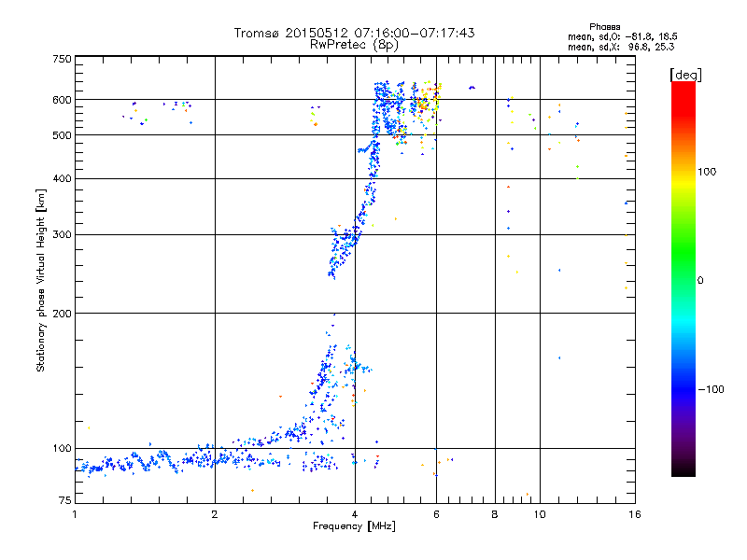
Task: Click the colorbar tick label 0
Action: tap(701, 280)
